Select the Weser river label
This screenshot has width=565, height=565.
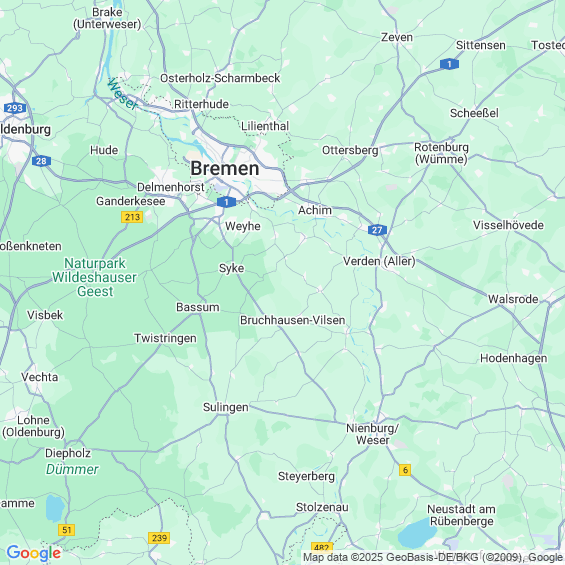(123, 94)
